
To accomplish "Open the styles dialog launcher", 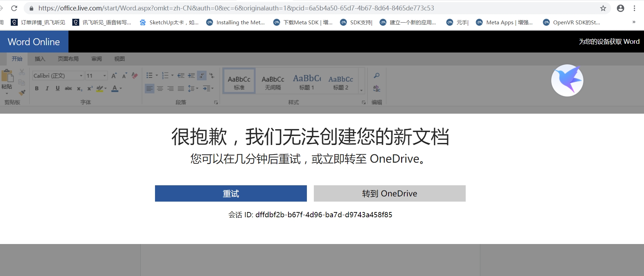I will pos(364,103).
